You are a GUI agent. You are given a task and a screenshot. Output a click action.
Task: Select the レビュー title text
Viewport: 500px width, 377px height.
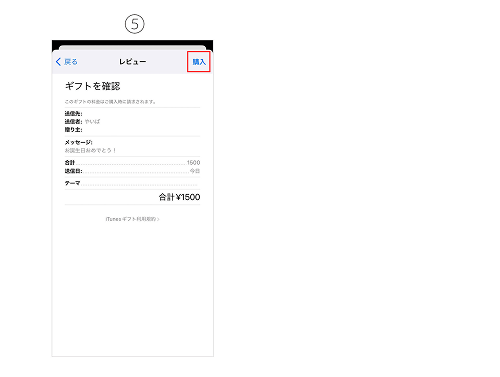132,62
